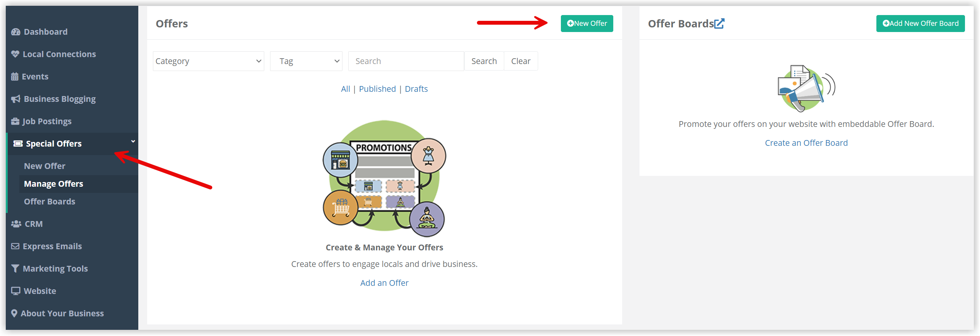This screenshot has height=336, width=980.
Task: Click the Offers panel heading
Action: [x=172, y=24]
